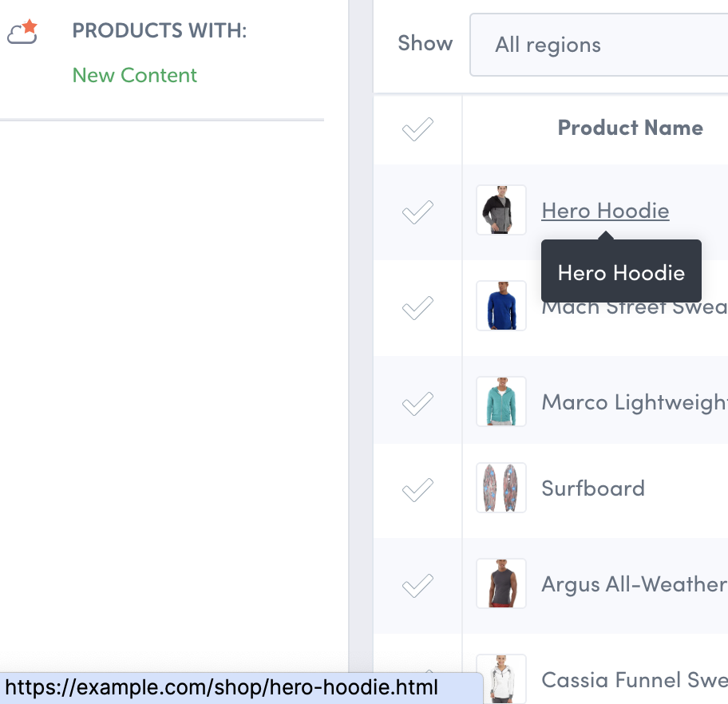The image size is (728, 704).
Task: Open the Cassia Funnel product name
Action: click(x=634, y=680)
